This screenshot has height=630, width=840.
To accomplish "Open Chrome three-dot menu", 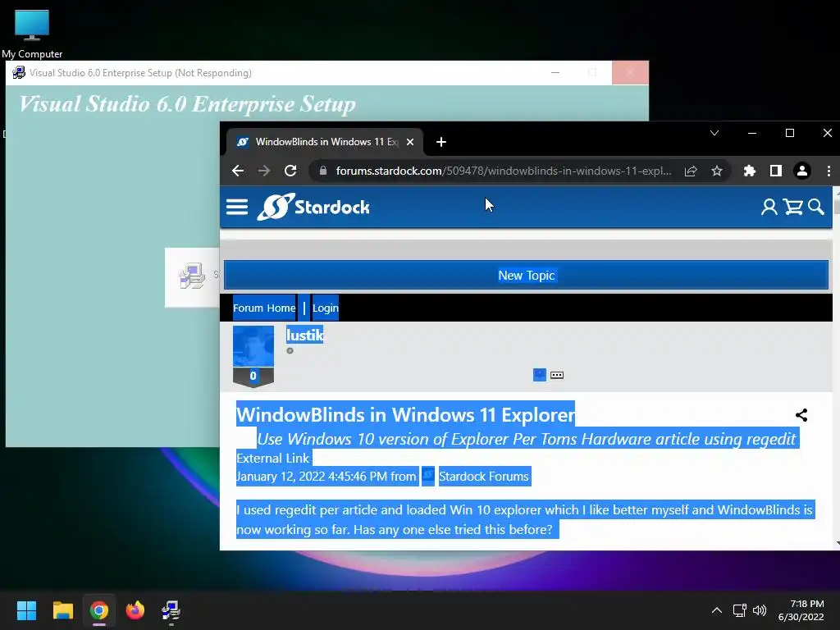I will click(x=829, y=171).
